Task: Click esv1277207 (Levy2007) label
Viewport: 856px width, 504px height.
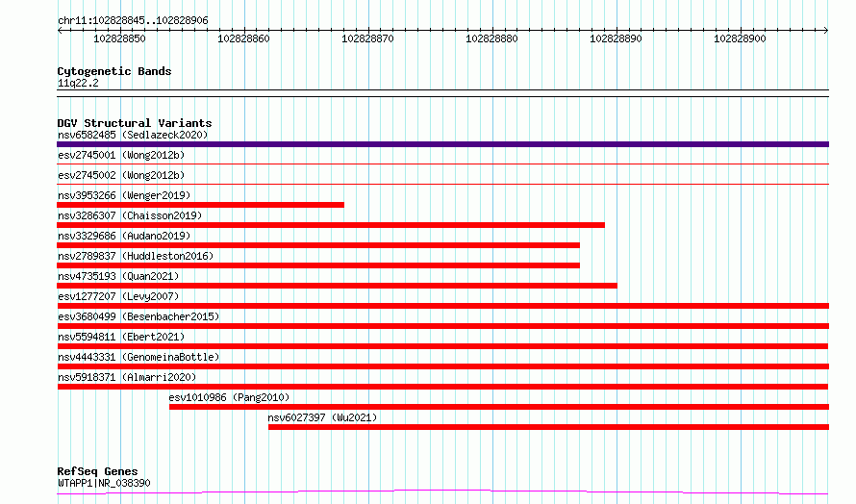Action: [118, 296]
